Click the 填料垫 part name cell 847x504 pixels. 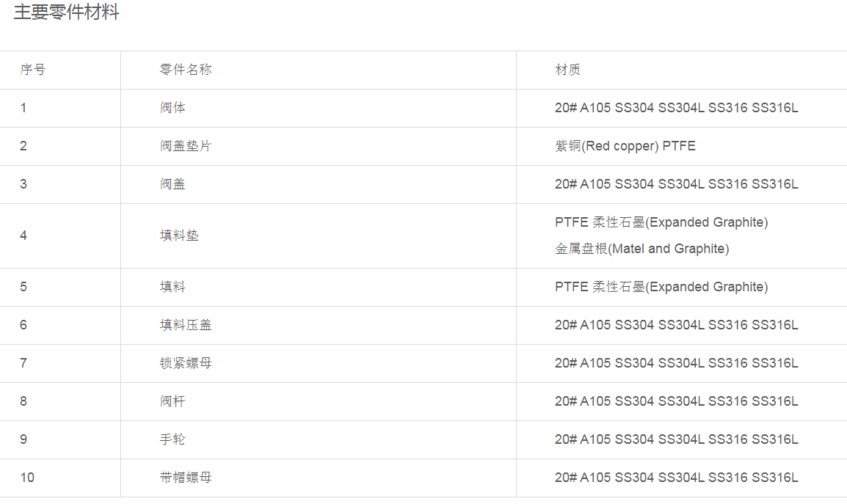(x=179, y=235)
